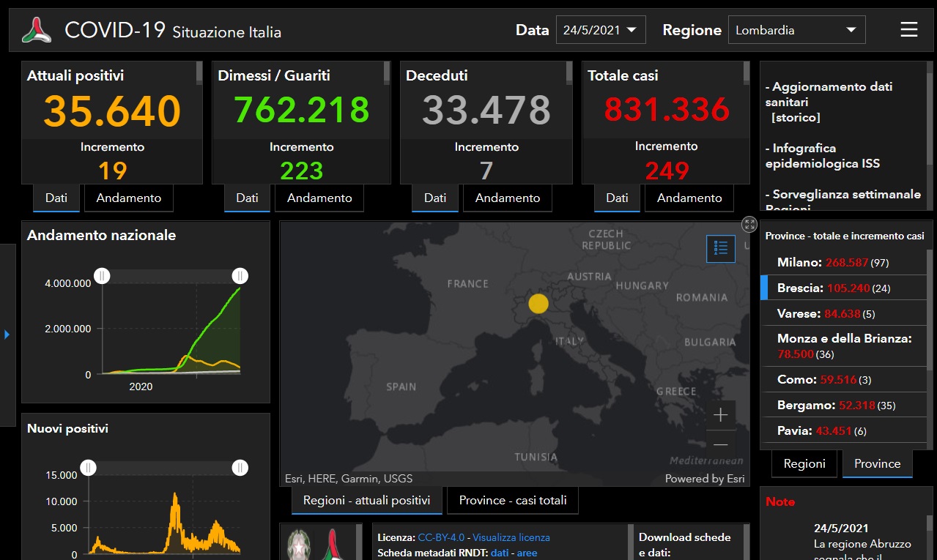This screenshot has height=560, width=937.
Task: Grab right handle of Nuovi positivi slider
Action: 240,468
